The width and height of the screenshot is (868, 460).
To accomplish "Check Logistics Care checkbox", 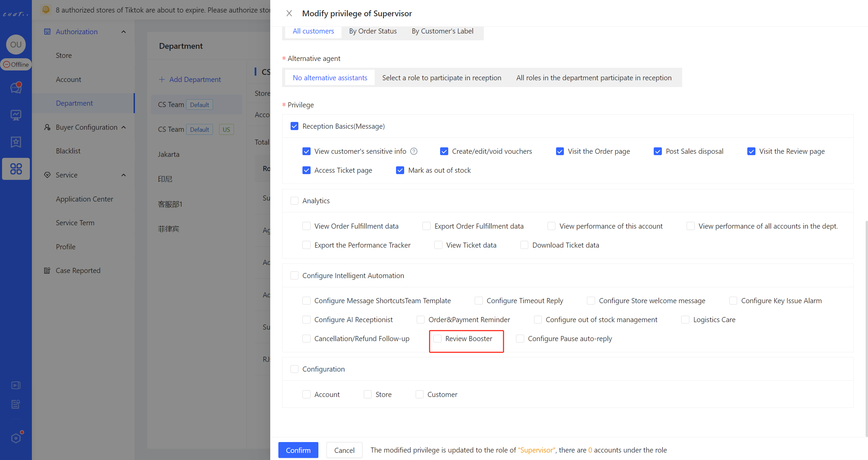I will point(685,319).
